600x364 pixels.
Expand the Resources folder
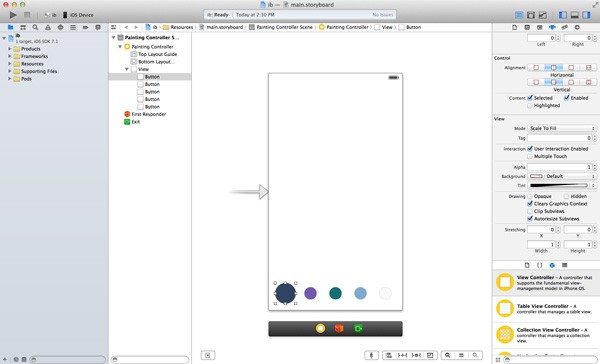click(10, 64)
